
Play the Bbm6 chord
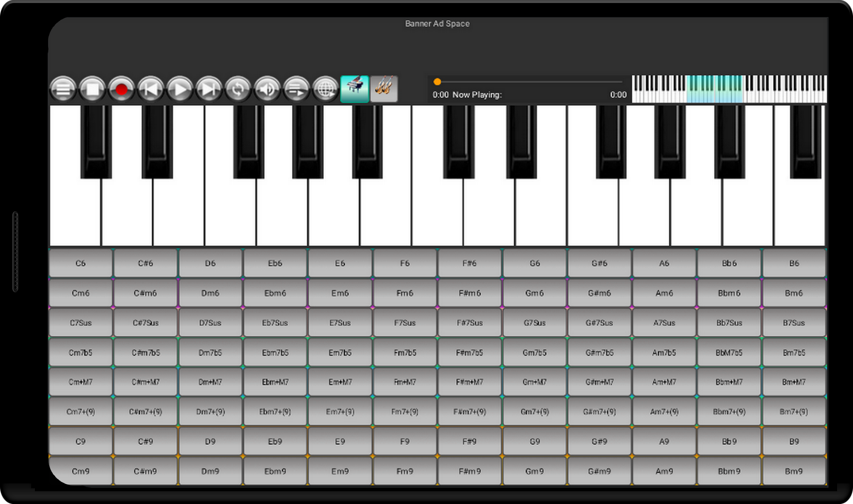point(729,293)
